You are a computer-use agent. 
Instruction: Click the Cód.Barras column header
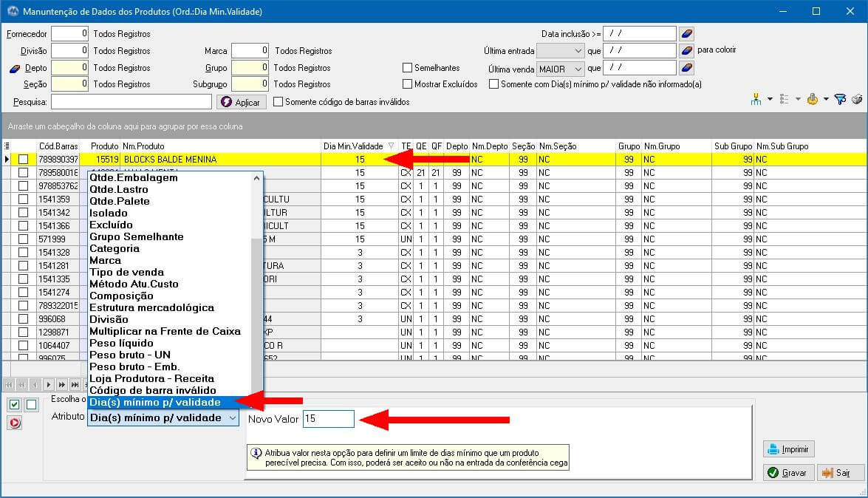(x=58, y=146)
